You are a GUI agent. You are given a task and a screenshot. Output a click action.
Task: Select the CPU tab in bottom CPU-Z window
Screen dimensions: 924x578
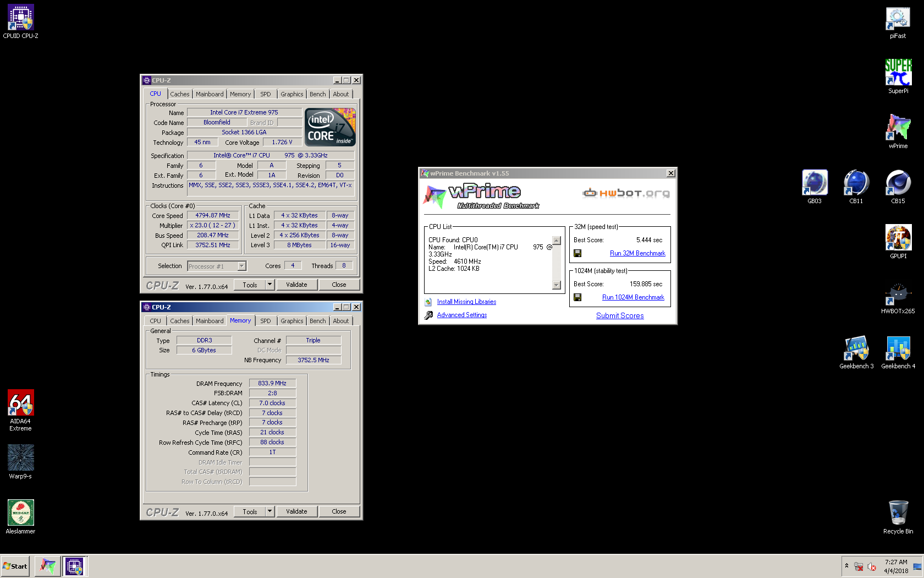[x=156, y=321]
